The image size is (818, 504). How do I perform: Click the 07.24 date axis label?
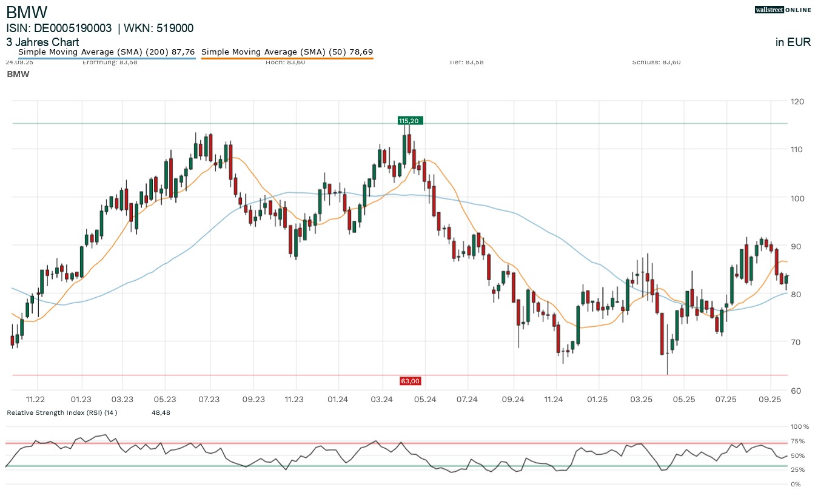click(468, 399)
